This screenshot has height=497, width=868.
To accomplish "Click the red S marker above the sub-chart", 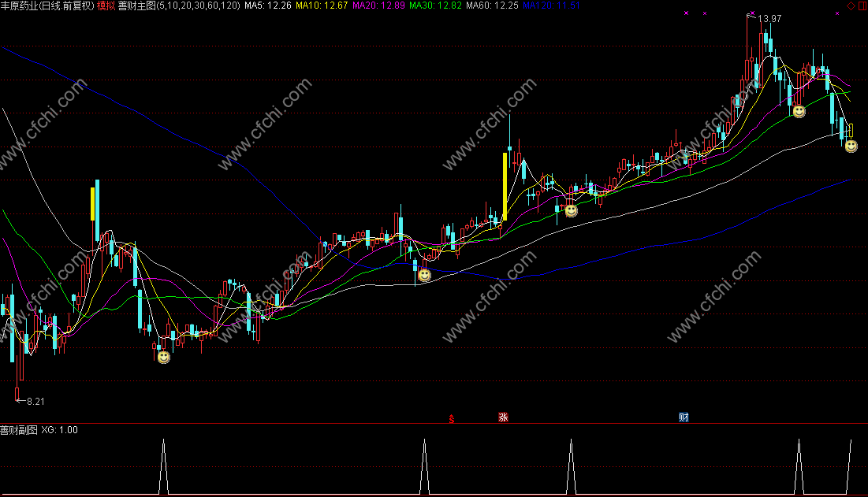I will (x=452, y=419).
